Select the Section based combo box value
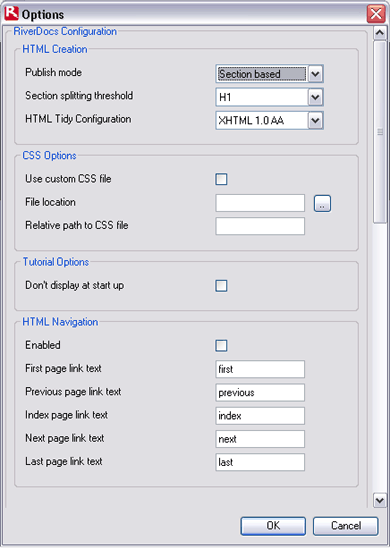390x549 pixels. click(x=262, y=74)
